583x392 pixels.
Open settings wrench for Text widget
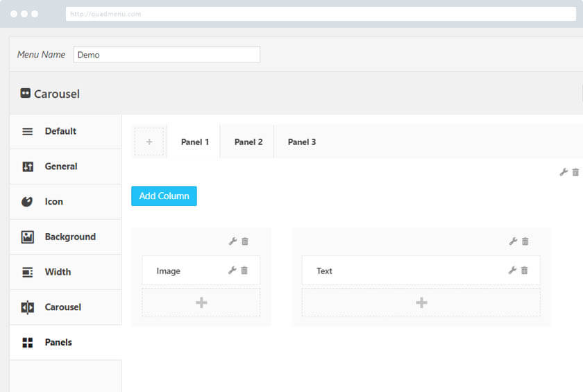click(512, 271)
